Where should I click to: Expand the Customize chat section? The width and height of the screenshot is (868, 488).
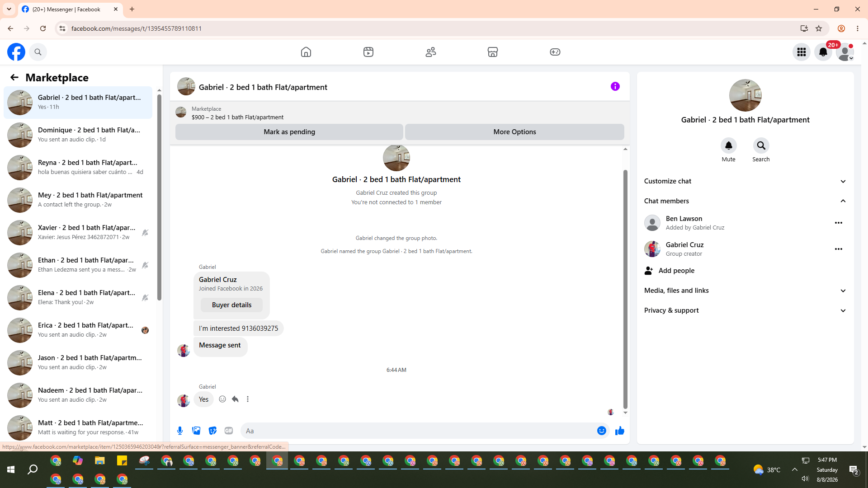pos(745,181)
